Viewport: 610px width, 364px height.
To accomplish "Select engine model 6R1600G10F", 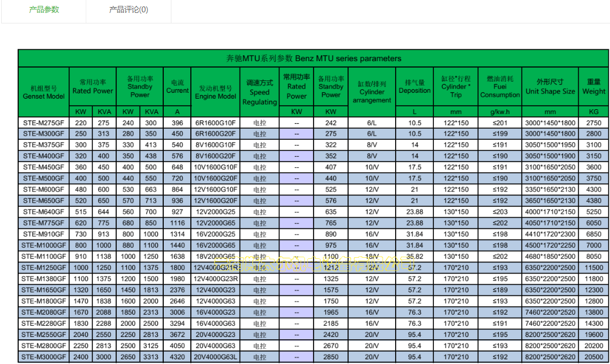I will [215, 123].
